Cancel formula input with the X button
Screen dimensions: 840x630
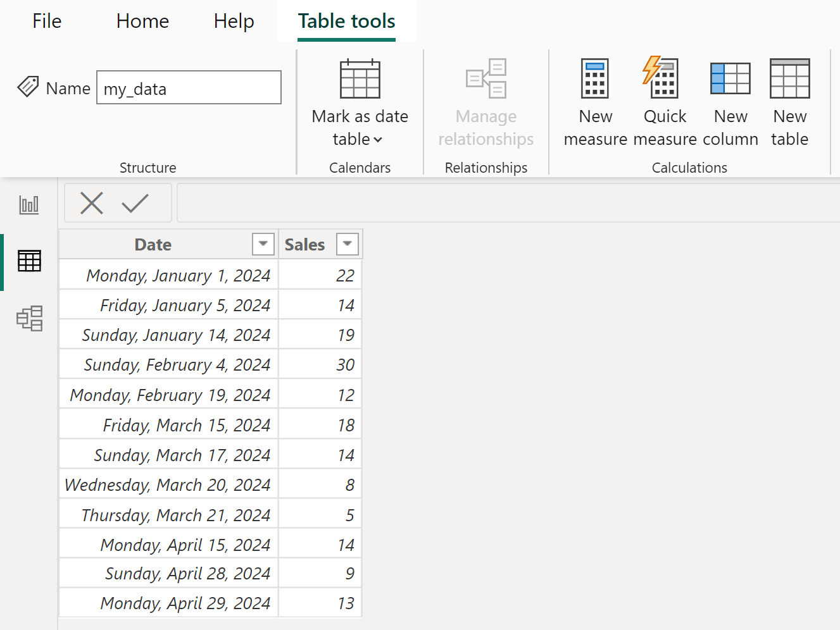(x=92, y=203)
